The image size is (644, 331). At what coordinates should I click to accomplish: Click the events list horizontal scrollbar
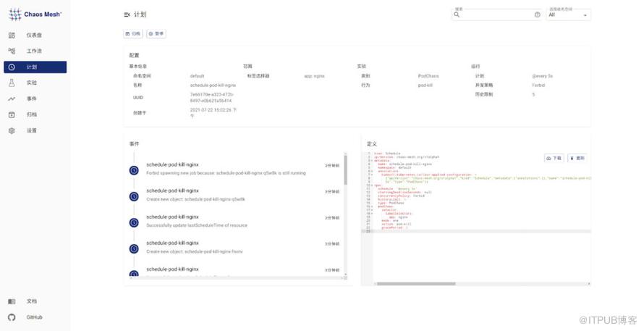pos(237,278)
